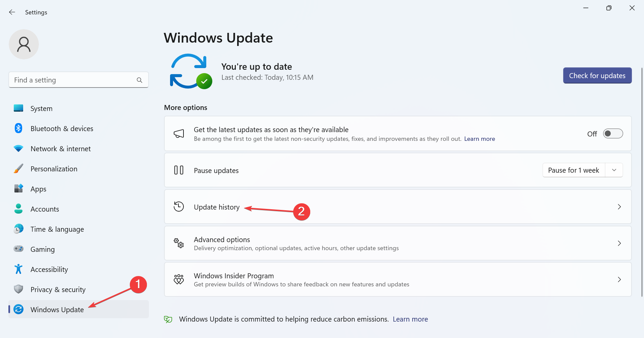The height and width of the screenshot is (338, 644).
Task: Select the Gaming controller icon
Action: pos(18,249)
